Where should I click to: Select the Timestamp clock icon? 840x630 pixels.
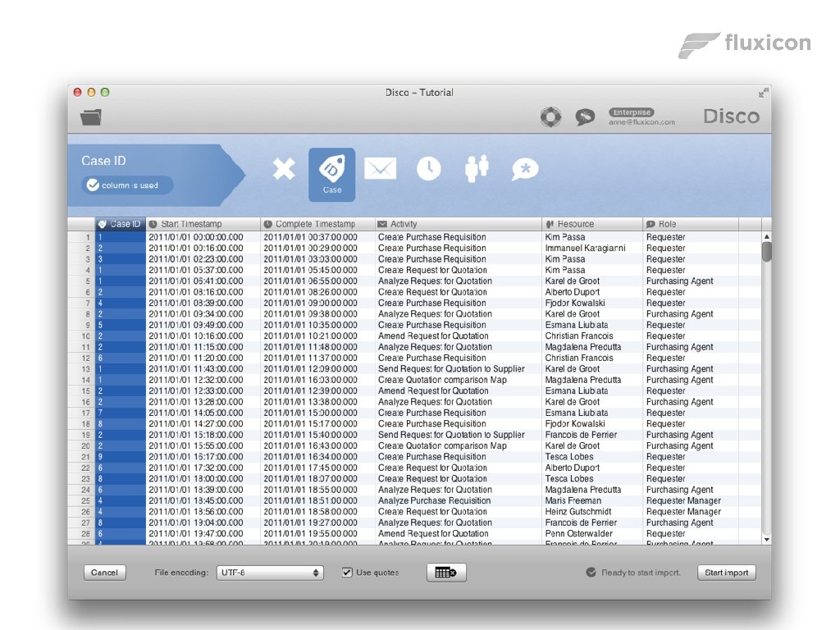click(428, 169)
